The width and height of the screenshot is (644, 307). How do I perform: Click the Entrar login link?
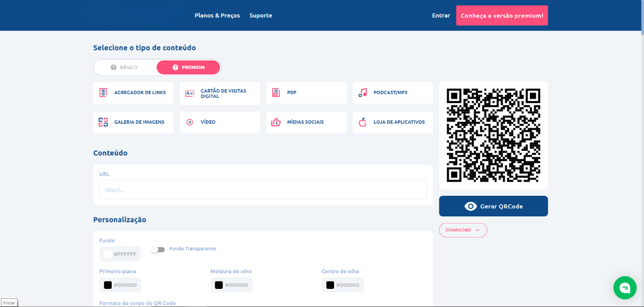(x=441, y=16)
